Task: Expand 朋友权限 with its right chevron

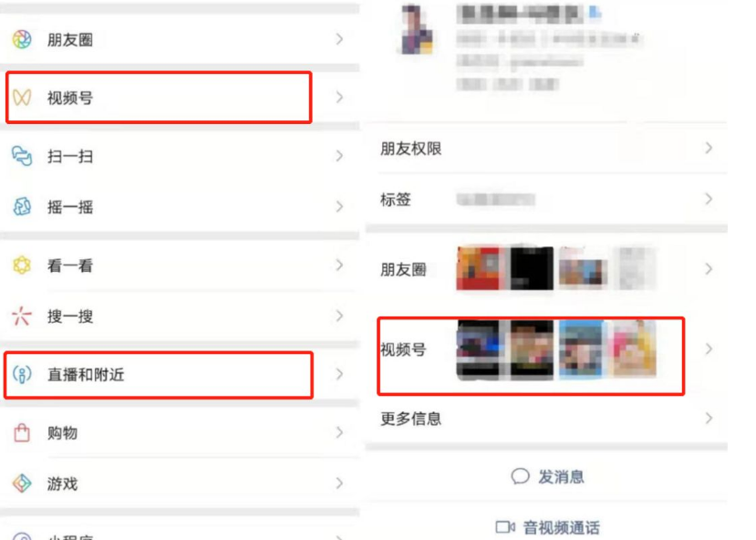Action: pyautogui.click(x=709, y=148)
